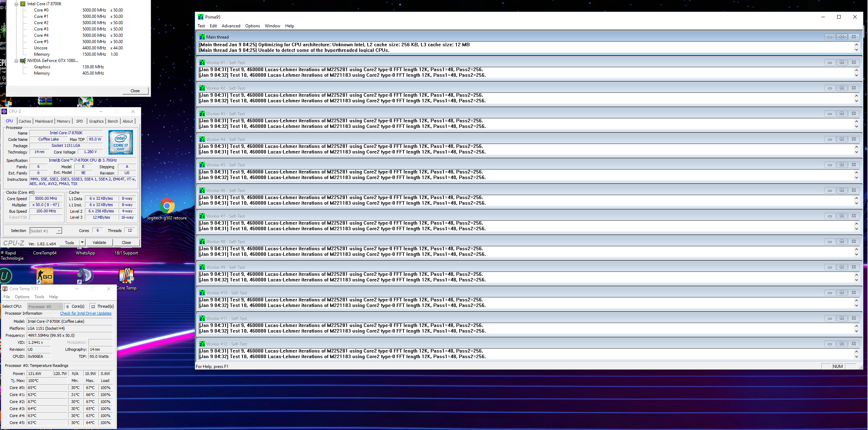Image resolution: width=868 pixels, height=430 pixels.
Task: Click Check for Intel Driver Updates link
Action: [86, 313]
